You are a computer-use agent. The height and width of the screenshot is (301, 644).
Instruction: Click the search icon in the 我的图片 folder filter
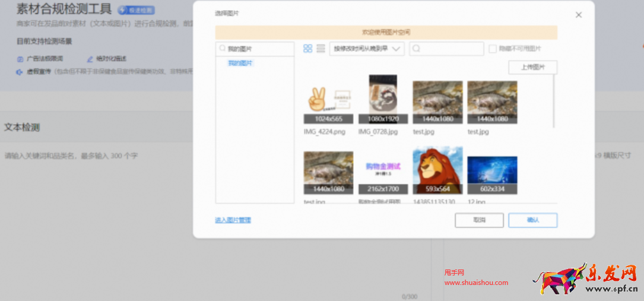222,49
